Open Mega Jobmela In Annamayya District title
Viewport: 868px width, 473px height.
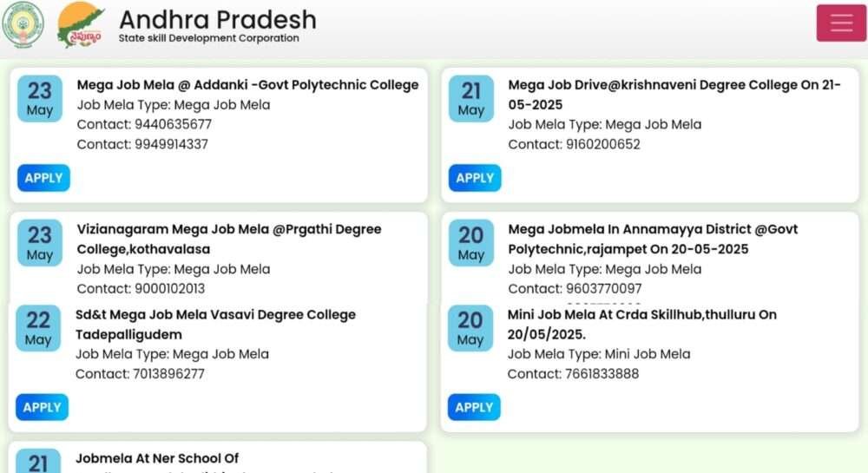point(654,239)
